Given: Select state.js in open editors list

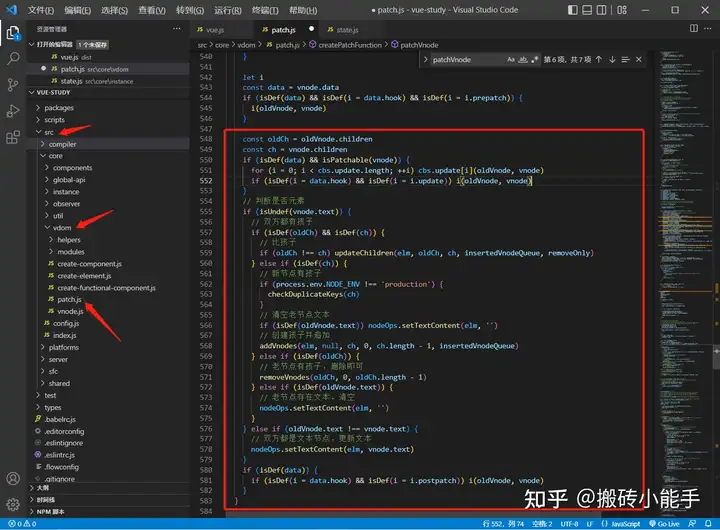Looking at the screenshot, I should [x=71, y=81].
